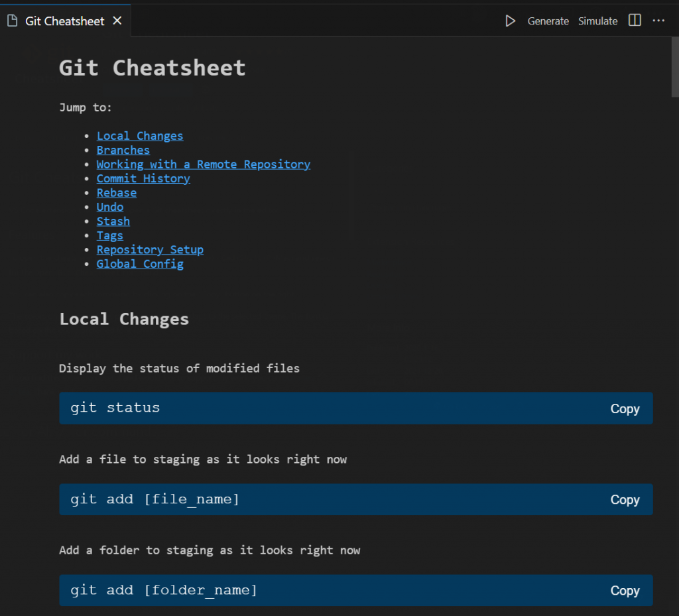Select the Git Cheatsheet tab

click(64, 21)
